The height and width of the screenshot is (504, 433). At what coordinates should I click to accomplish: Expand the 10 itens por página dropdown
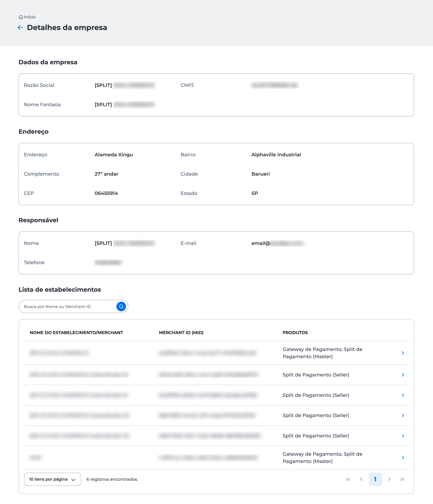(x=52, y=479)
